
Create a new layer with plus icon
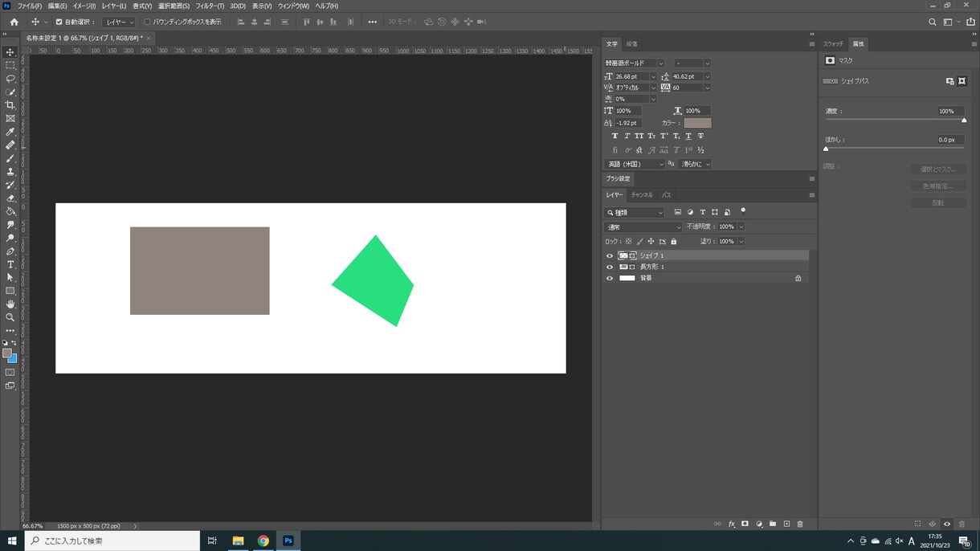tap(786, 524)
